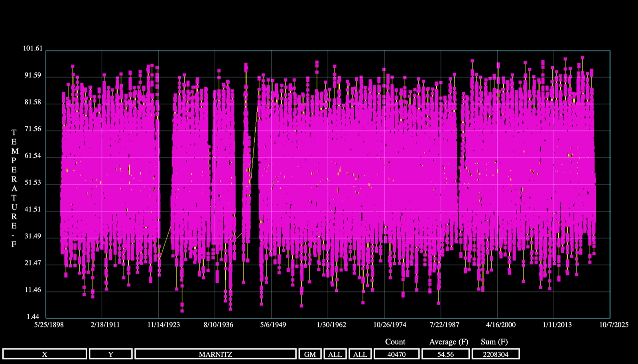Click the 31.49 y-axis label
Image resolution: width=638 pixels, height=364 pixels.
pyautogui.click(x=33, y=236)
